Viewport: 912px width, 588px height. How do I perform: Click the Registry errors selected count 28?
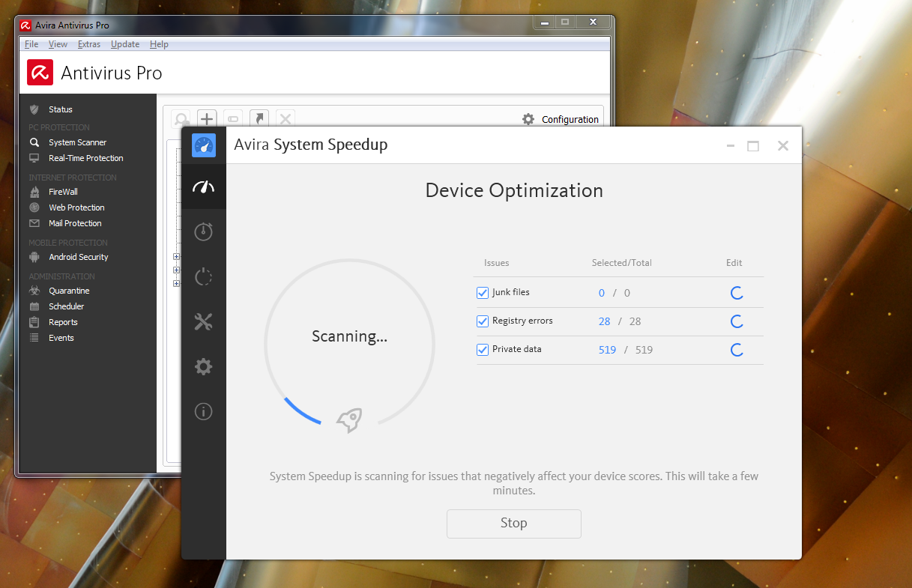(x=605, y=321)
